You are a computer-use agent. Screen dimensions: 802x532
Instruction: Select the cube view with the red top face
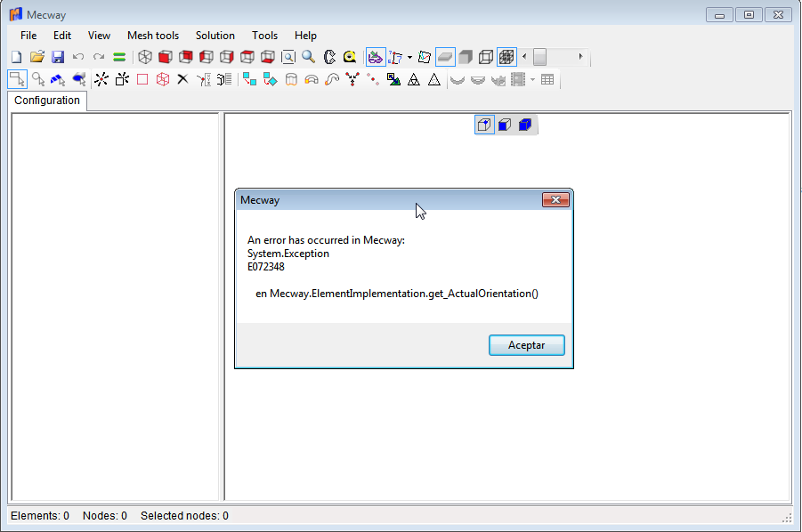[x=247, y=57]
